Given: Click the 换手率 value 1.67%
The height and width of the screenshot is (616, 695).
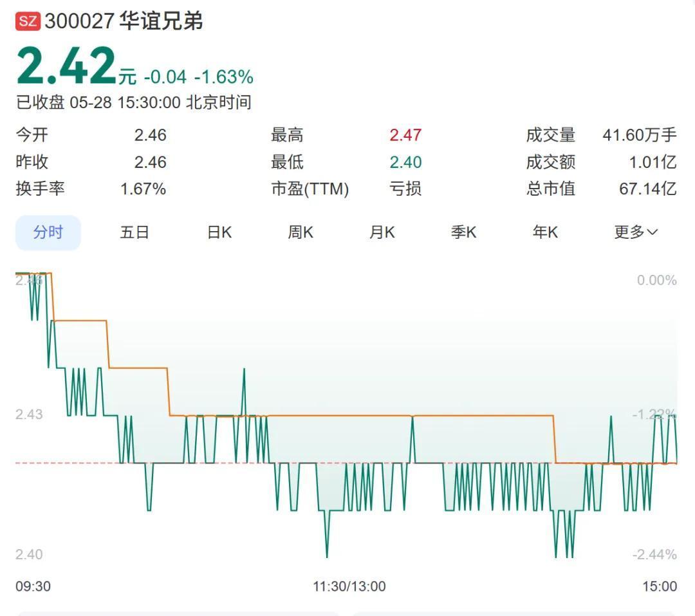Looking at the screenshot, I should tap(143, 189).
